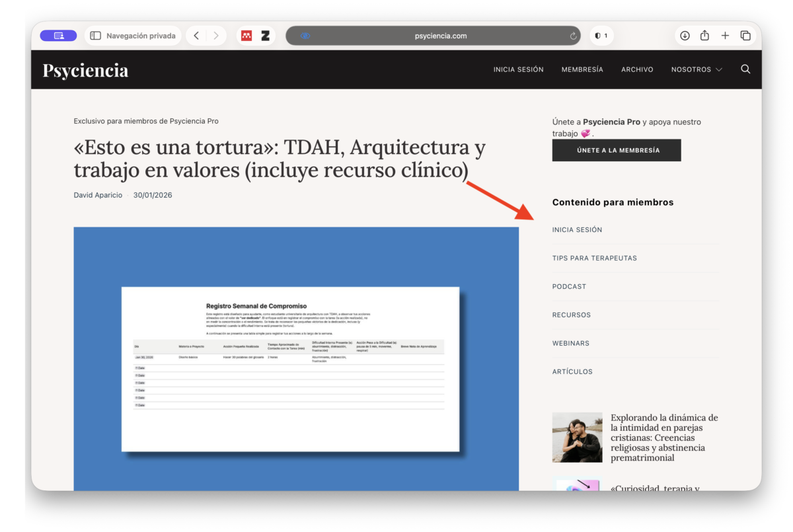Open the privacy shield tracker report
Viewport: 793px width, 532px height.
pos(601,36)
